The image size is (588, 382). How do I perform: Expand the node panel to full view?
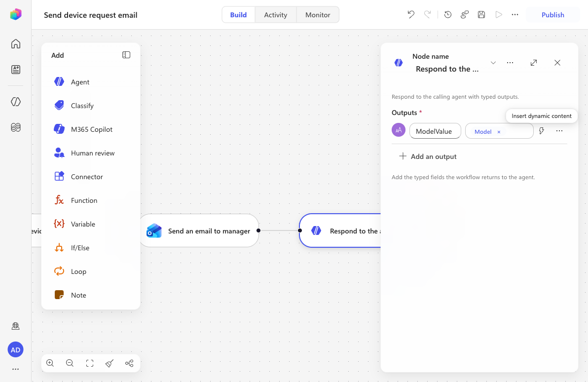[534, 63]
